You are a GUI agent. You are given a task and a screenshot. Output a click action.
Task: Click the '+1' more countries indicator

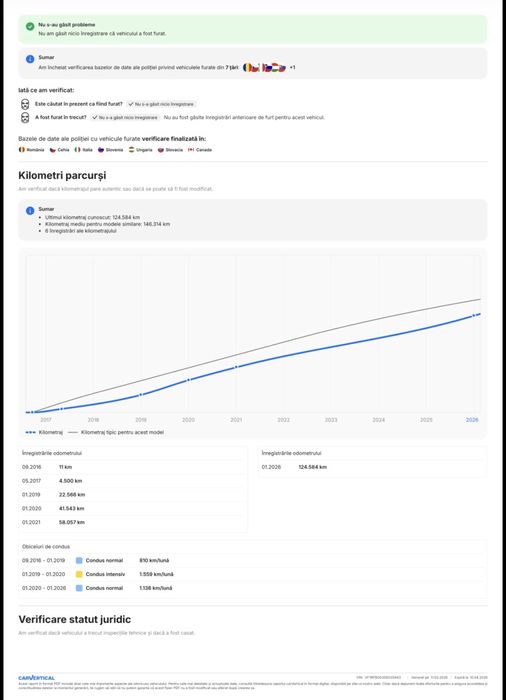point(293,67)
